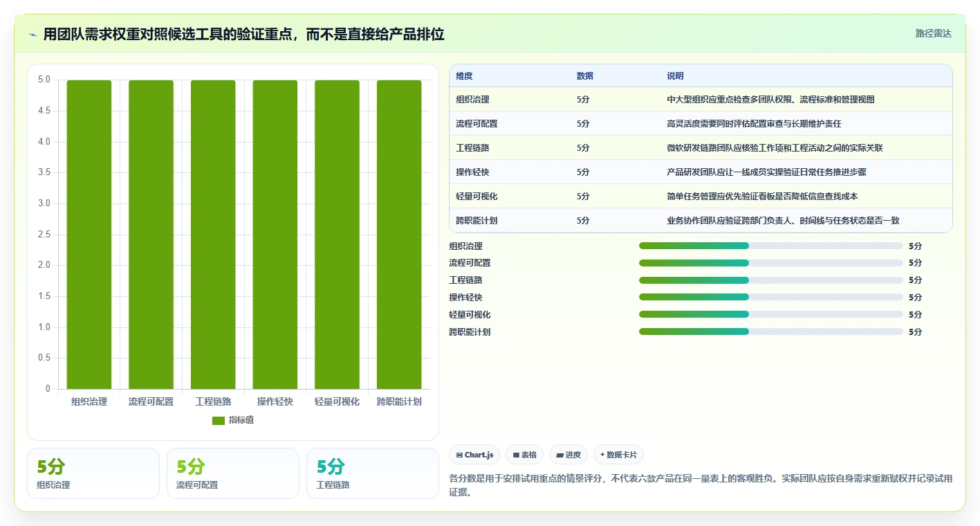Toggle the 指标值 legend swatch under the chart
The image size is (980, 526).
(219, 420)
